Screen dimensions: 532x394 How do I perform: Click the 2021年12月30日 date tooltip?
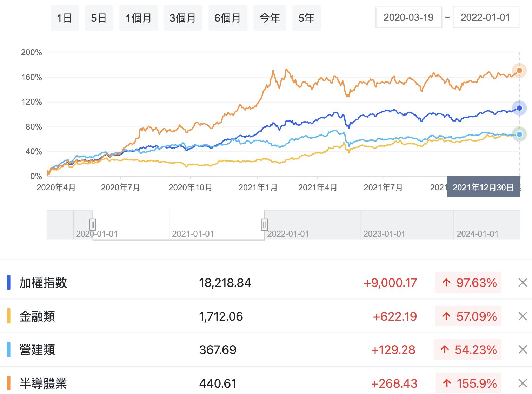tap(483, 187)
